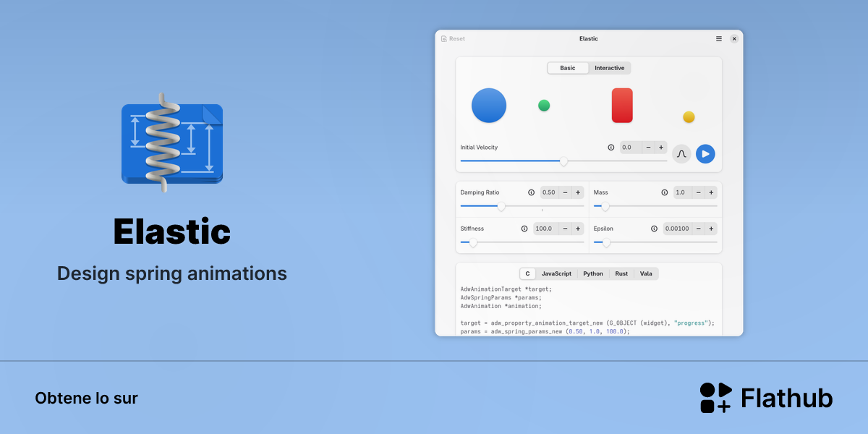Open Mass info popover

point(665,192)
